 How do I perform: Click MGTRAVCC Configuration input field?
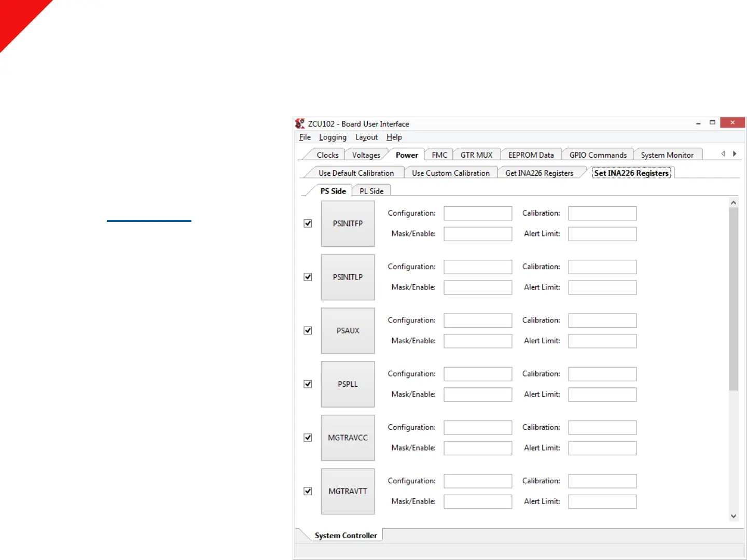(x=478, y=427)
